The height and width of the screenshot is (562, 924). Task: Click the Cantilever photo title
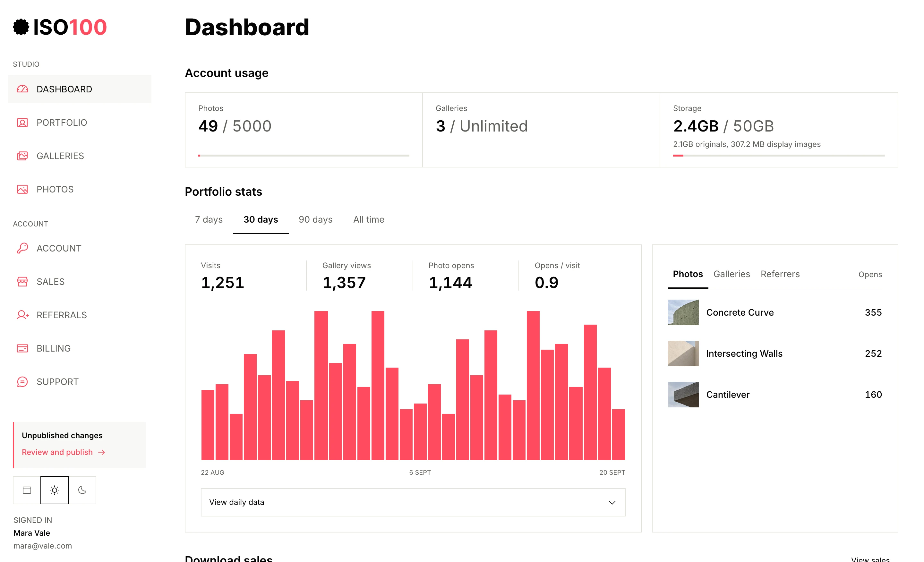[x=728, y=395]
